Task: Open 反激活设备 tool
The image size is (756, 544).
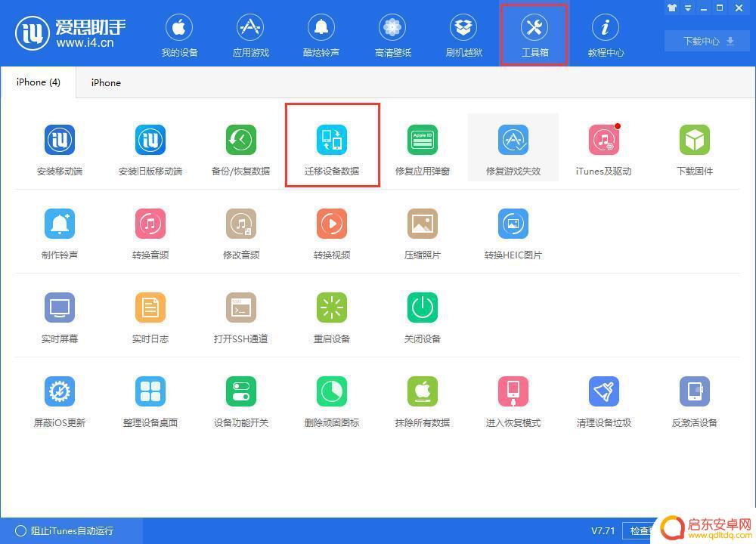Action: coord(694,401)
